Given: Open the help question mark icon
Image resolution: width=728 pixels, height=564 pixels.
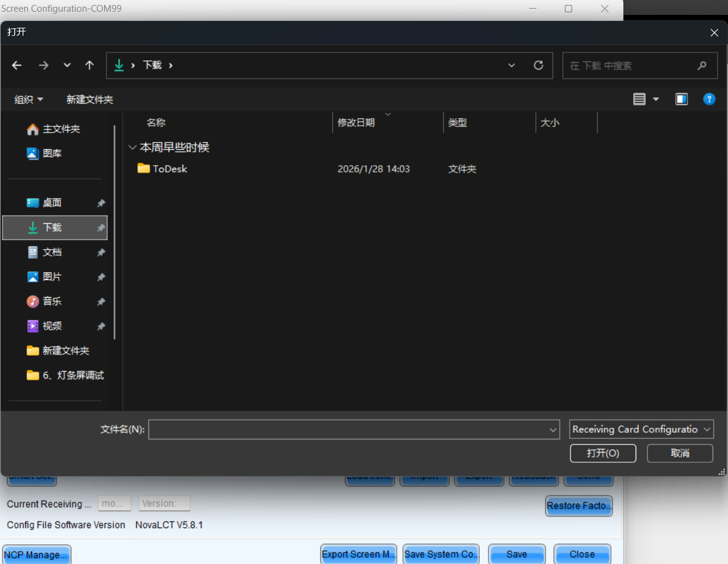Looking at the screenshot, I should (x=709, y=99).
